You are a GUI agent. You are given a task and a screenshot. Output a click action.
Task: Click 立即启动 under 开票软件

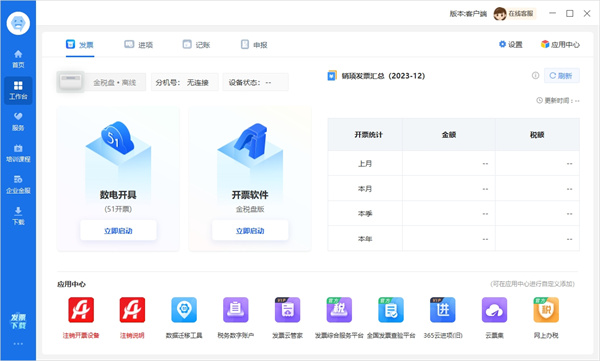pos(250,230)
